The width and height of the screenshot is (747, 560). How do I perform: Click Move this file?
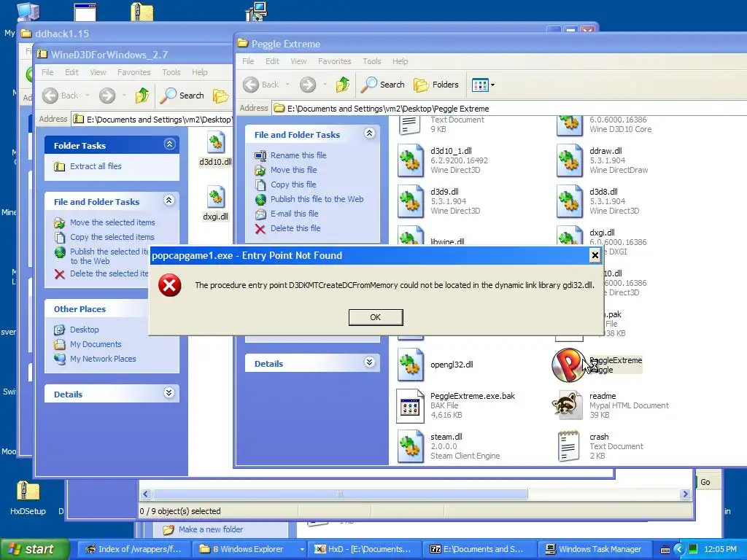pos(293,170)
